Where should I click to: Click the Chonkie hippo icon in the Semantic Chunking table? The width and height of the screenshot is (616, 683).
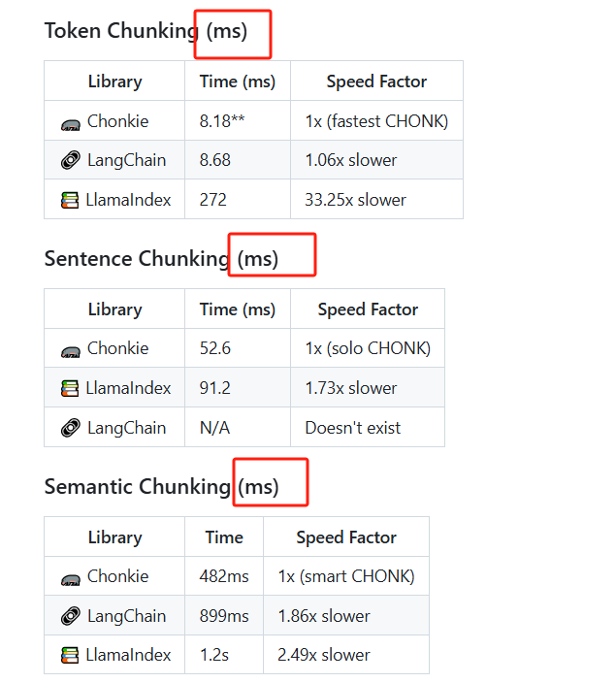(x=70, y=580)
